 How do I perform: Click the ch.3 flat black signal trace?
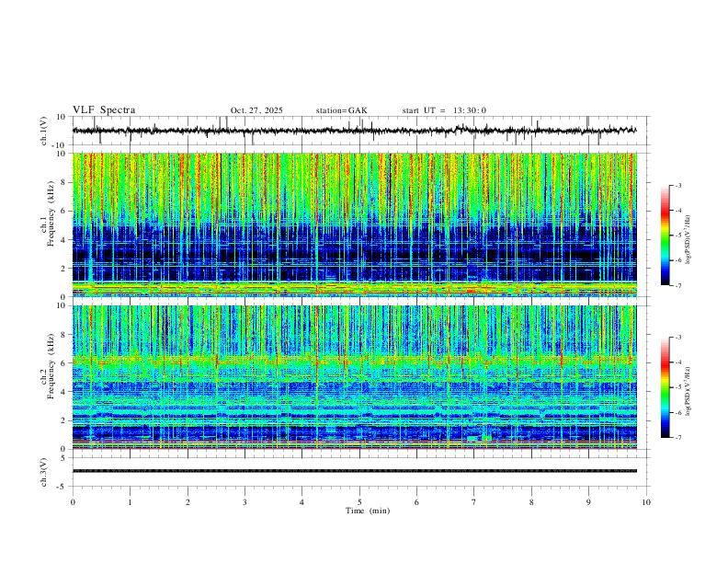tap(354, 471)
